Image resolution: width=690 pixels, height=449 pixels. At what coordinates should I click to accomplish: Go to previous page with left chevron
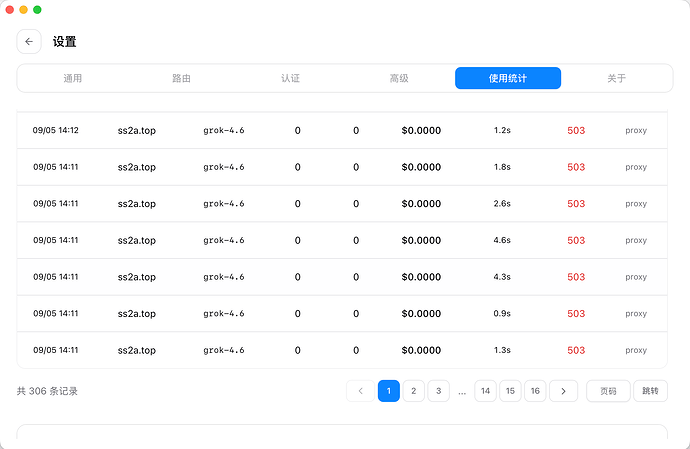tap(360, 391)
